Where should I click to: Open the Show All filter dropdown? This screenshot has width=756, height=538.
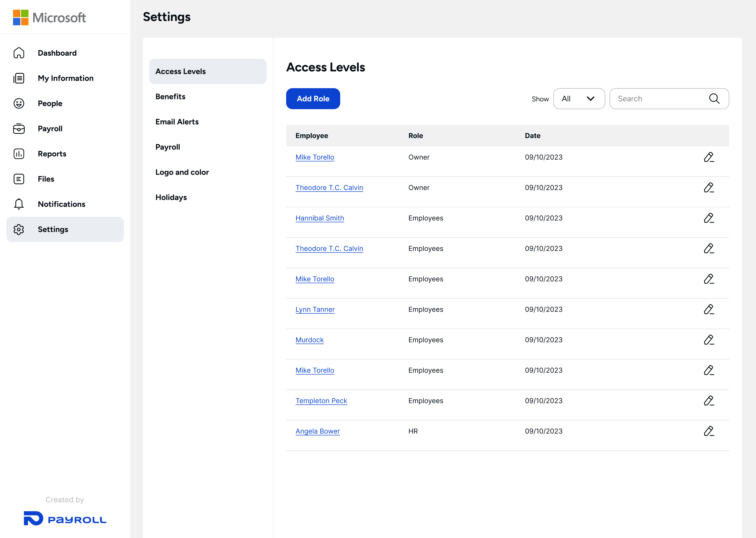[x=579, y=99]
